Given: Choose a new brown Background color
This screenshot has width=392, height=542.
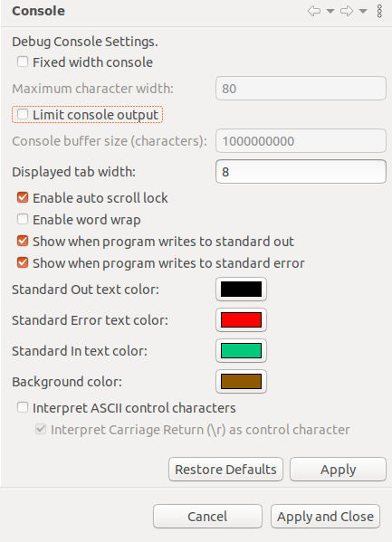Looking at the screenshot, I should click(241, 381).
